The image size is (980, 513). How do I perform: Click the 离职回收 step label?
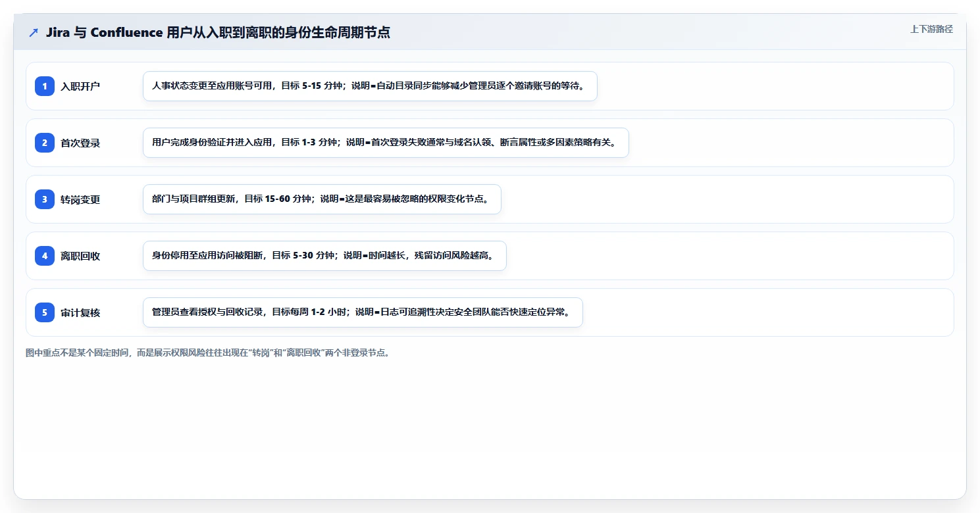pyautogui.click(x=80, y=256)
